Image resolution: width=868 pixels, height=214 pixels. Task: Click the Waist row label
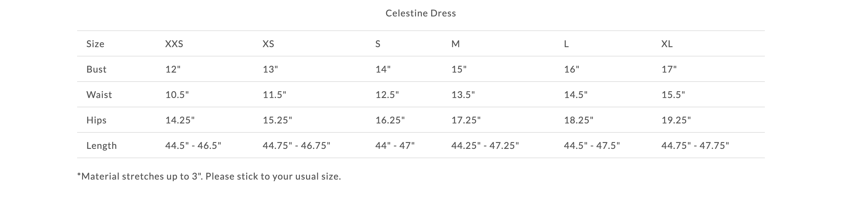(x=99, y=95)
